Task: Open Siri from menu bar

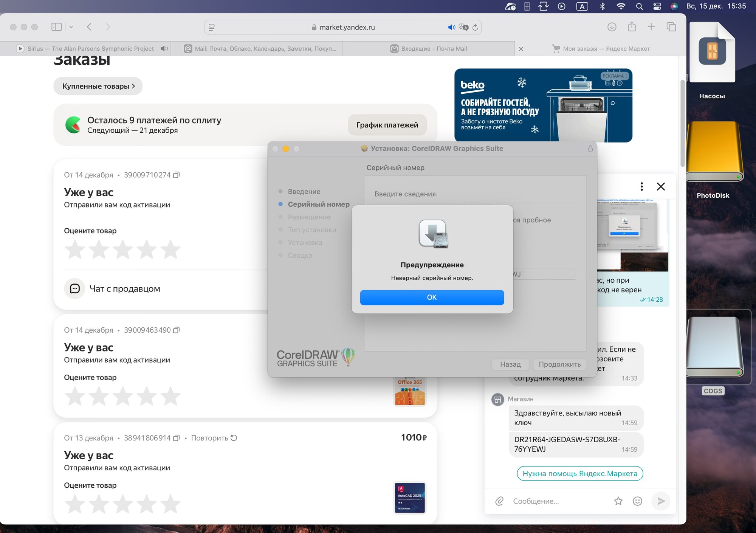Action: 674,6
